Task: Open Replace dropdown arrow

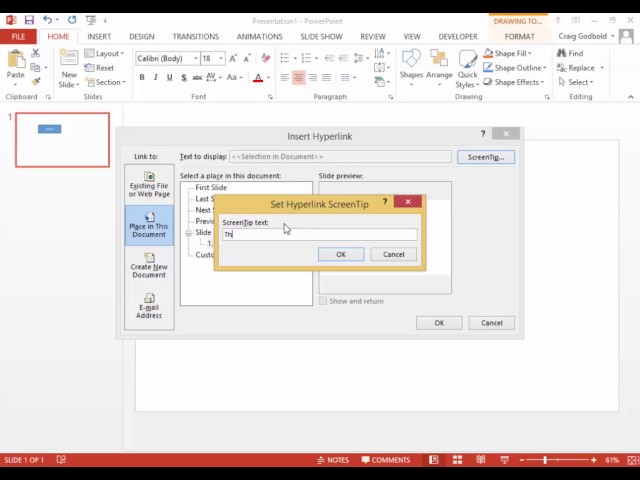Action: (x=602, y=68)
